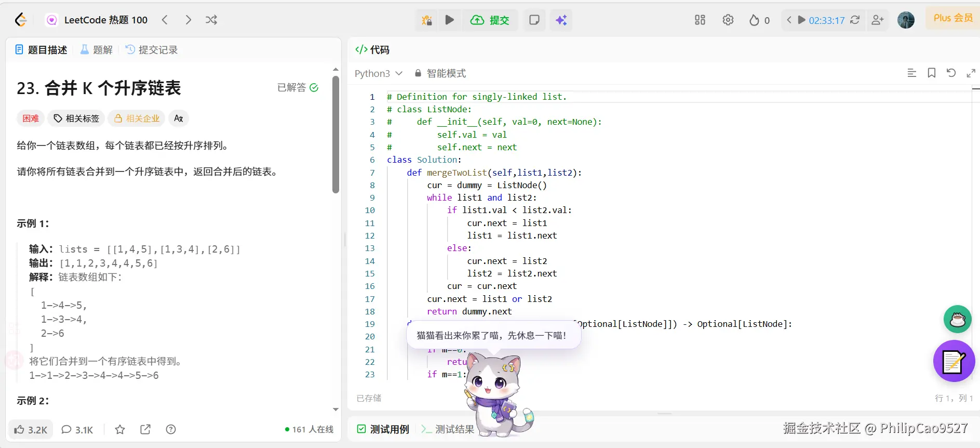Resume the 02:33:17 timer play button
Image resolution: width=980 pixels, height=448 pixels.
pyautogui.click(x=801, y=20)
